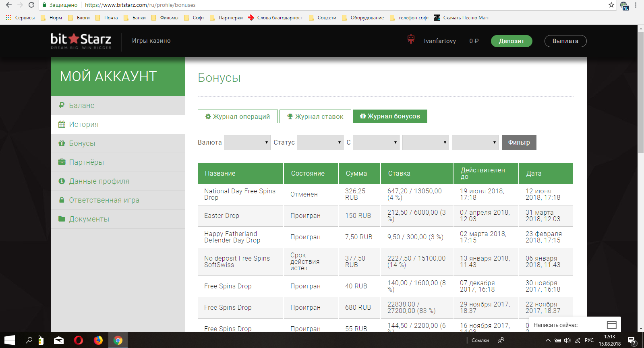Open Документы in sidebar menu
Image resolution: width=644 pixels, height=348 pixels.
(89, 219)
